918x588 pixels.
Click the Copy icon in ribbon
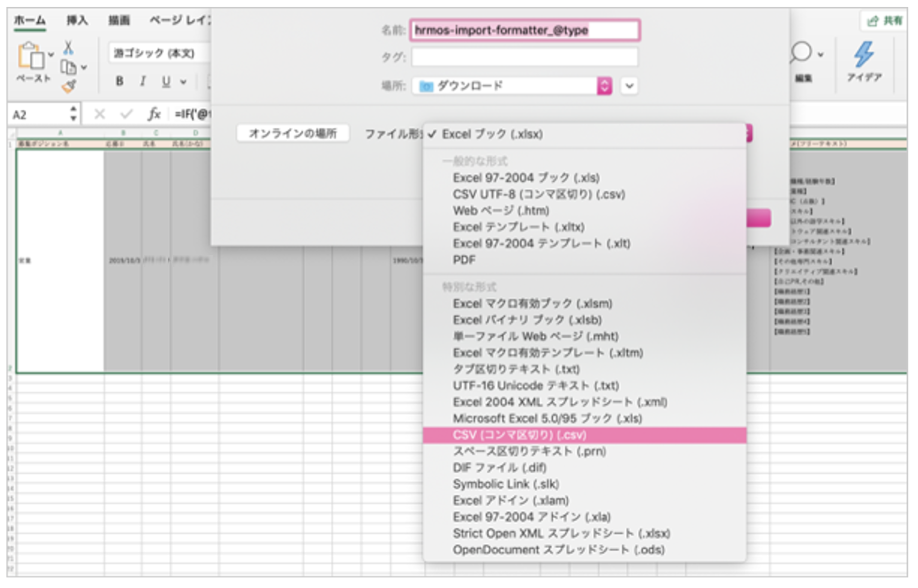pyautogui.click(x=68, y=67)
